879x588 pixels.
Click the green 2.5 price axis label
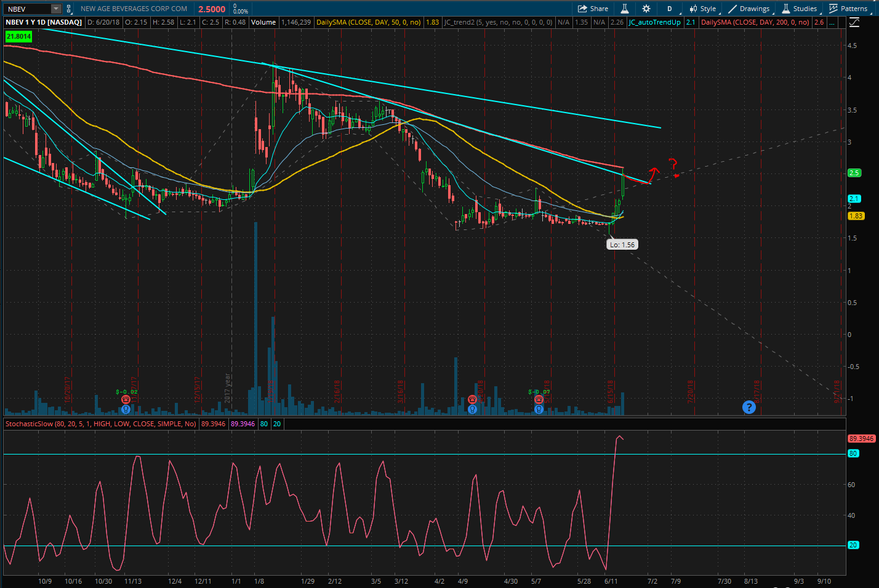[x=854, y=173]
